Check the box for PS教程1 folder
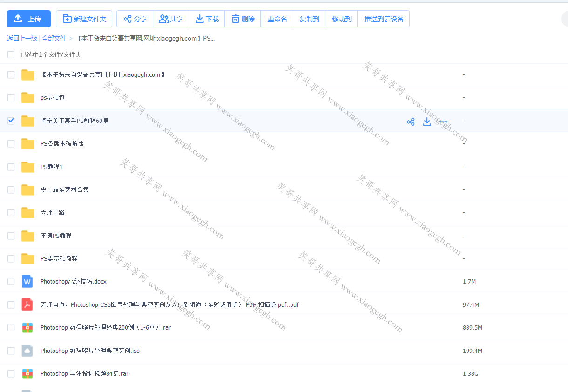The width and height of the screenshot is (568, 392). (x=11, y=167)
